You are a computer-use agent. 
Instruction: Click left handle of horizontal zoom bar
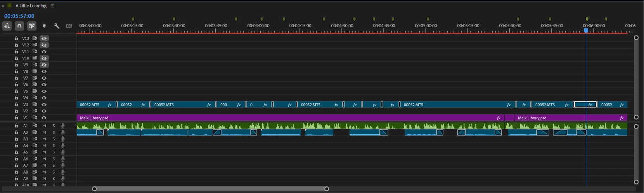coord(94,189)
